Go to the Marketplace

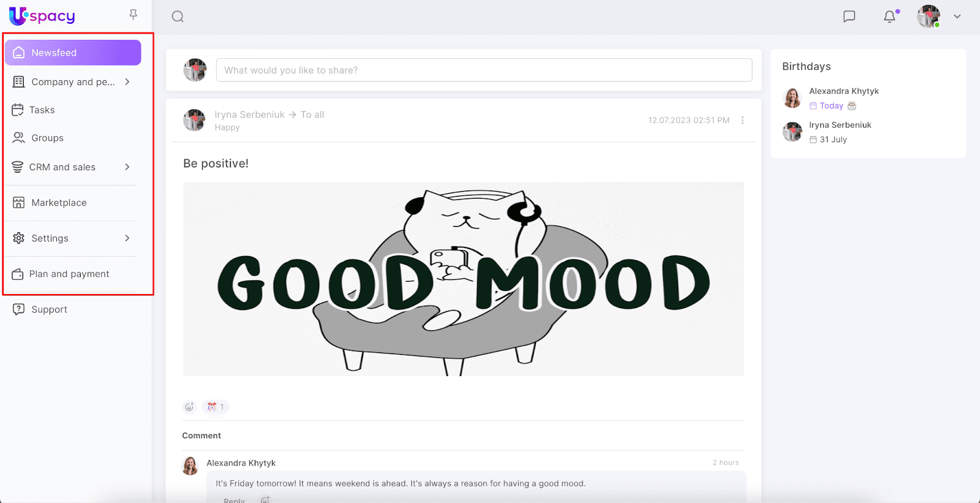[73, 202]
